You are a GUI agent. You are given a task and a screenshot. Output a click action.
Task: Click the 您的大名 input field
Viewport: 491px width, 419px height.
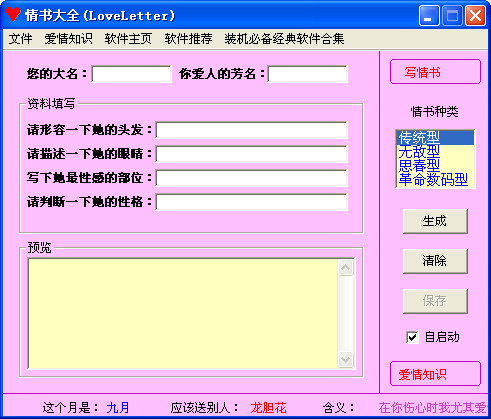[131, 74]
